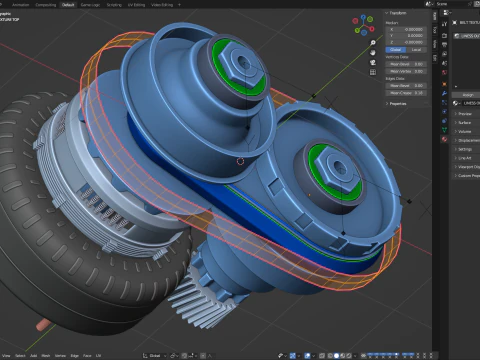Select Local in the Transform panel
This screenshot has height=360, width=480.
coord(416,50)
